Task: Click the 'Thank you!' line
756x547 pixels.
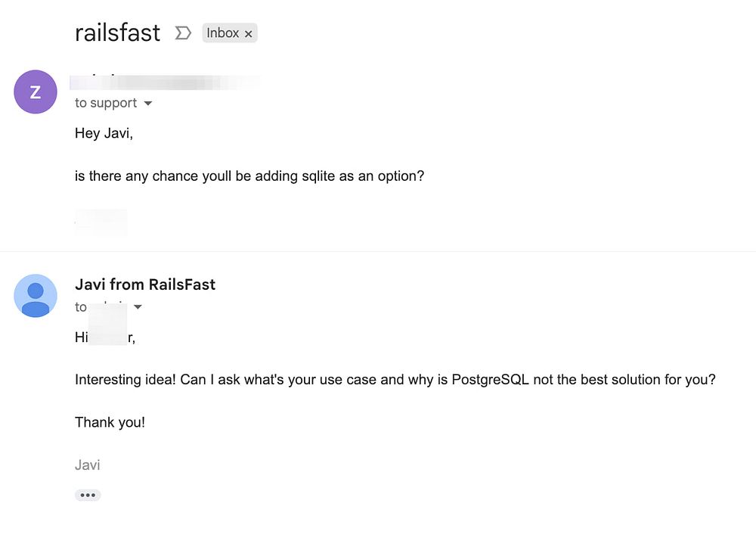Action: pos(110,422)
